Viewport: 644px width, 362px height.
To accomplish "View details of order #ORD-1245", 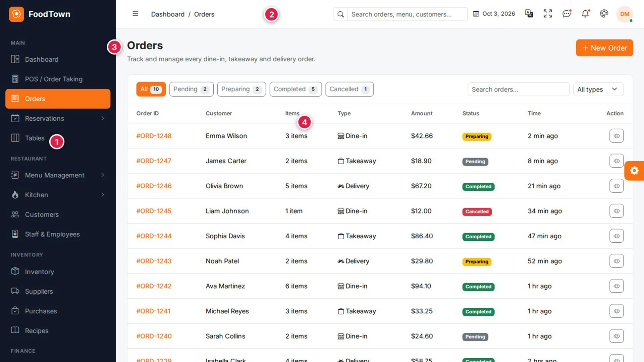I will 616,211.
